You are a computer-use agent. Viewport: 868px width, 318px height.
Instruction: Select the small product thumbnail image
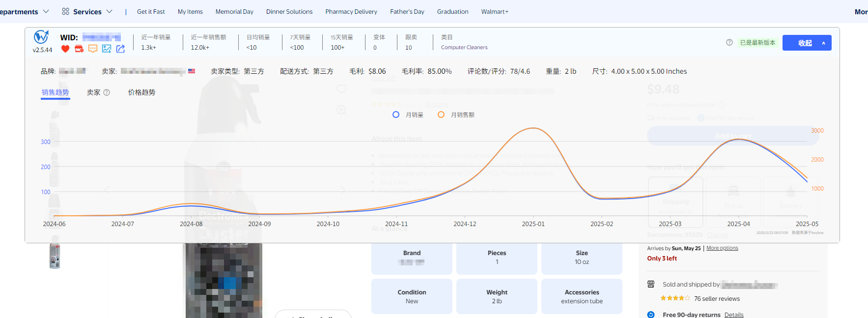55,256
